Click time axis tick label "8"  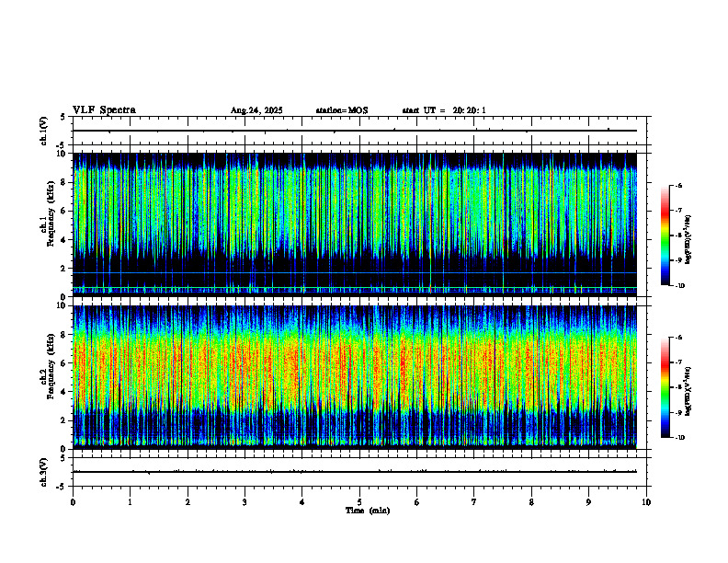531,502
